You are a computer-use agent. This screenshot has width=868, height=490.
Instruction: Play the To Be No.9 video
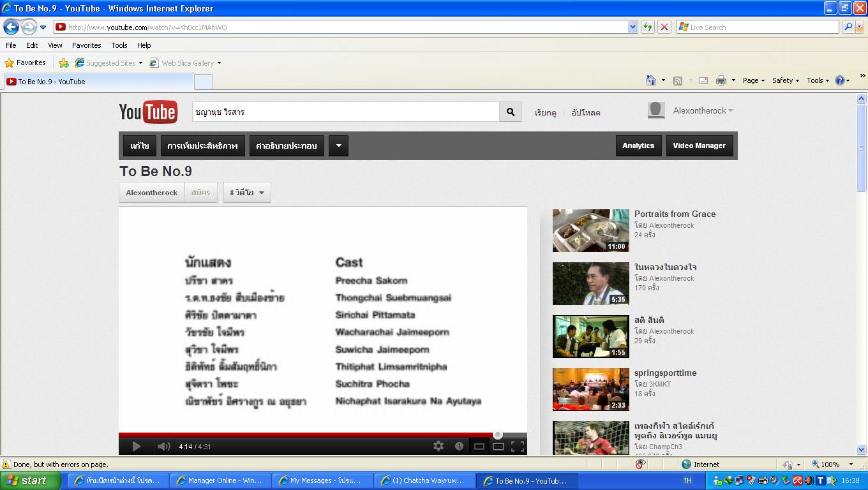pos(136,447)
